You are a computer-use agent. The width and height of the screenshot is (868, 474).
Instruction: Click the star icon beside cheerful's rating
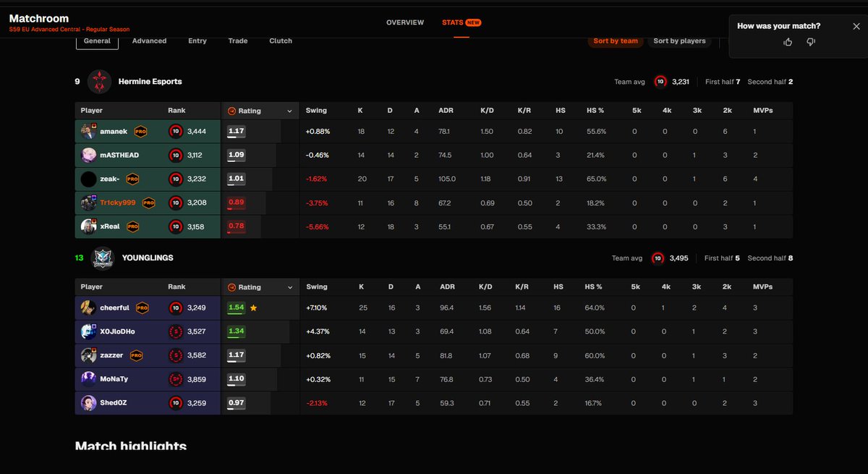pyautogui.click(x=253, y=308)
